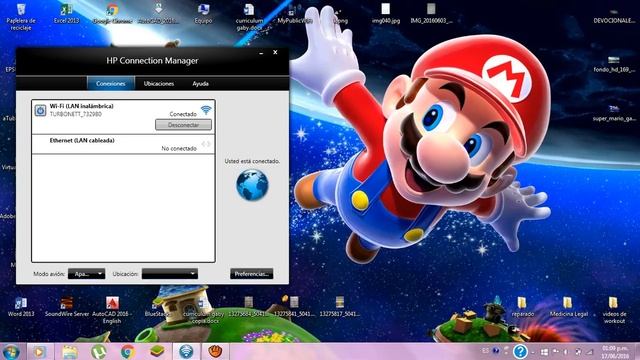Click the baseball glove taskbar icon
Image resolution: width=640 pixels, height=360 pixels.
215,351
